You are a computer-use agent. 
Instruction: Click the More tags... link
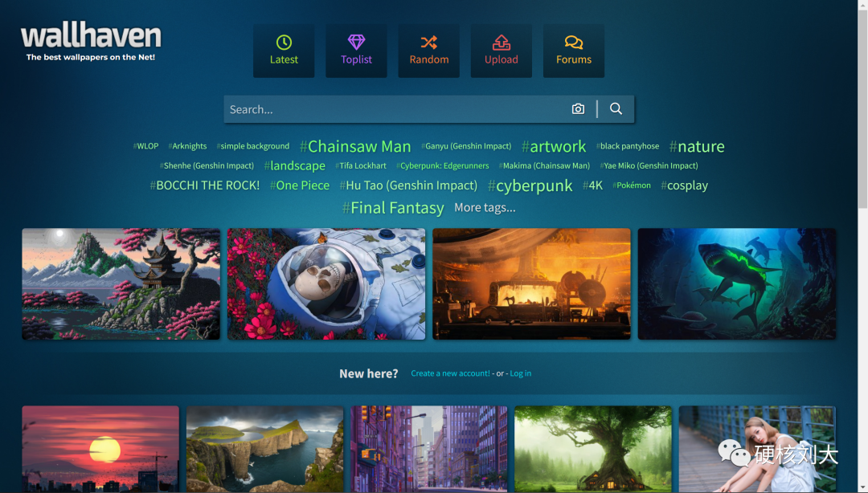coord(485,207)
